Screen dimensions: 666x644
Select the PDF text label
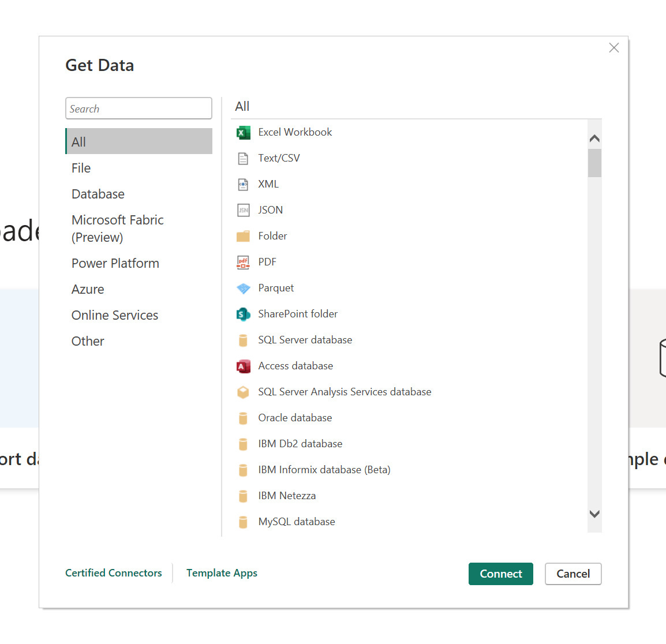[267, 261]
